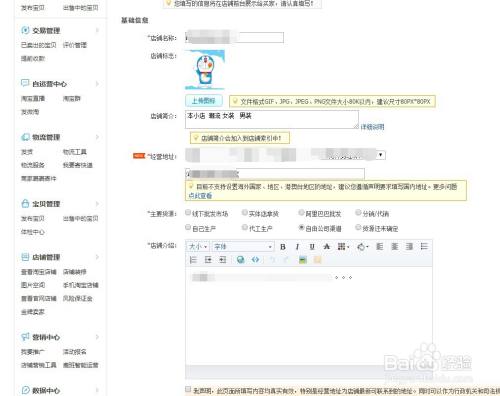The width and height of the screenshot is (500, 396).
Task: Click the 自运营中心 chat bubble icon
Action: 25,83
